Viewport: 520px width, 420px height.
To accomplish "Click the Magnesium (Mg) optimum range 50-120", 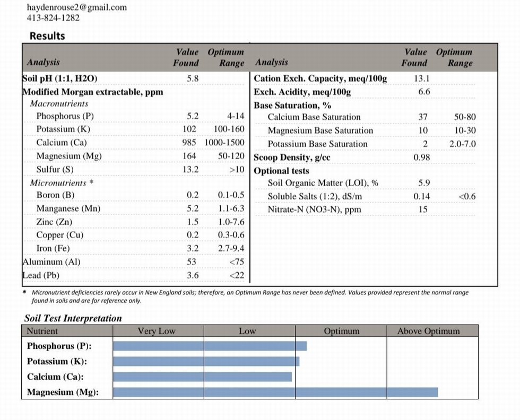I will [231, 156].
